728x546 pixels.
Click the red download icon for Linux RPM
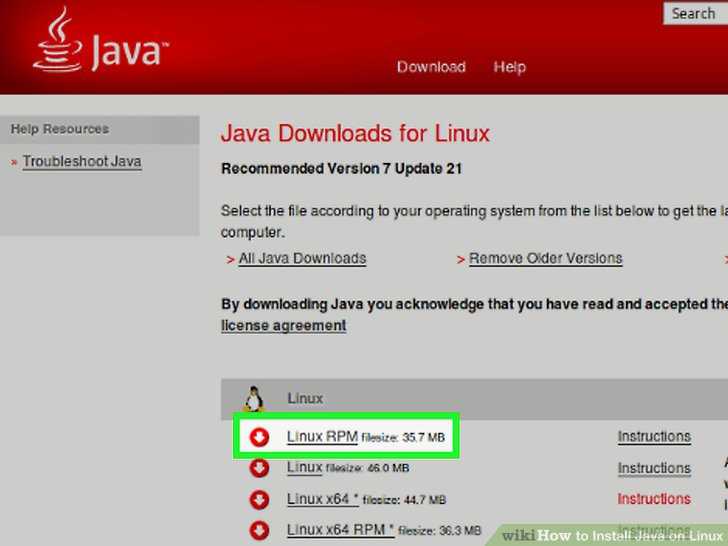coord(259,437)
